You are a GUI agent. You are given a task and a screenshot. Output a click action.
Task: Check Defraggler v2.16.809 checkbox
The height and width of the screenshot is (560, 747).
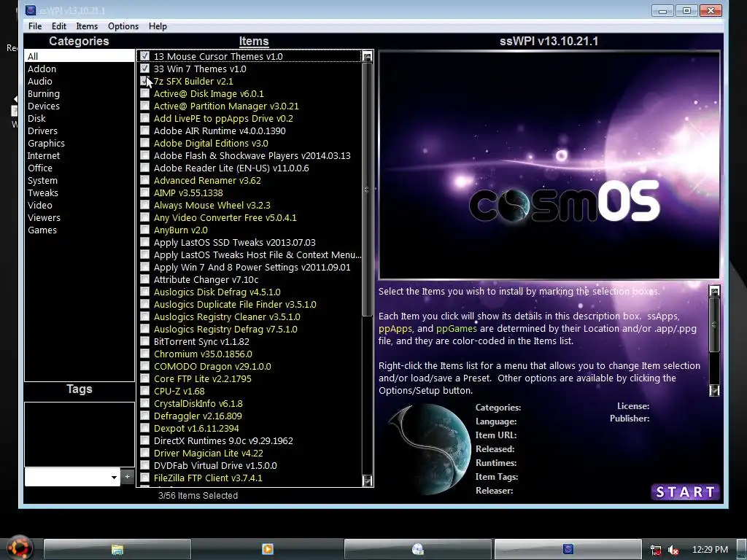click(145, 415)
